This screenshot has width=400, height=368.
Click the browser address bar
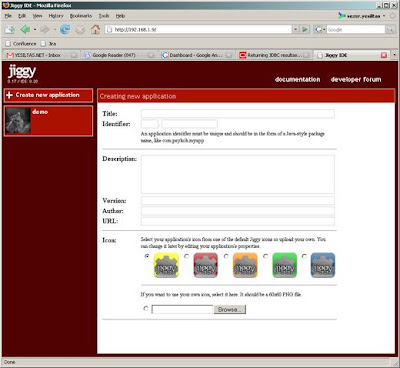coord(199,30)
